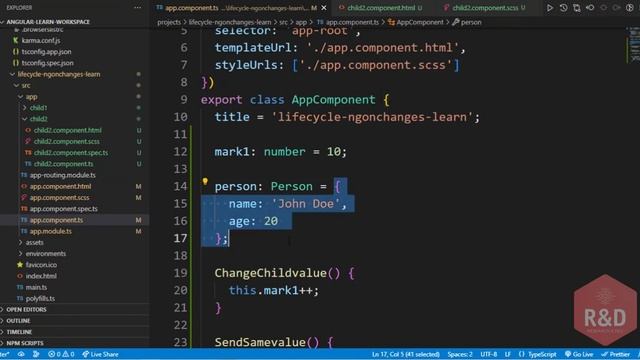Open app.component.html in explorer

click(60, 187)
